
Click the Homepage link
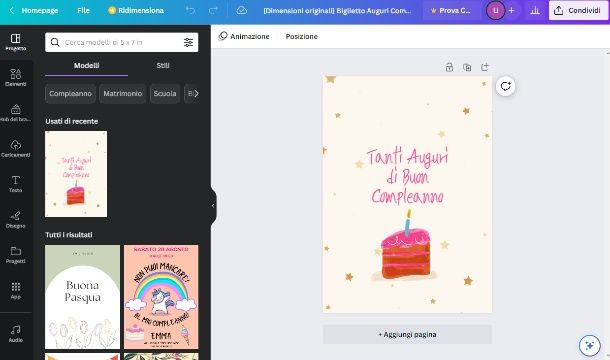pyautogui.click(x=40, y=11)
